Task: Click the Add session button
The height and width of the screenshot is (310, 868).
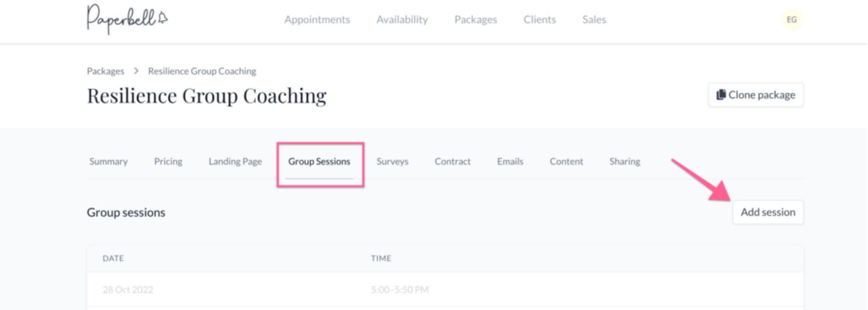Action: [768, 212]
